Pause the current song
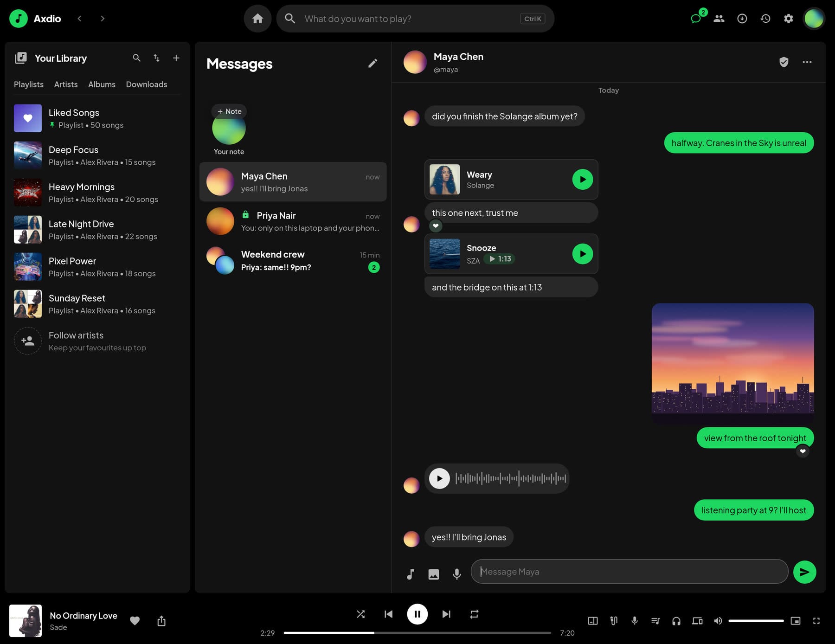 (417, 614)
